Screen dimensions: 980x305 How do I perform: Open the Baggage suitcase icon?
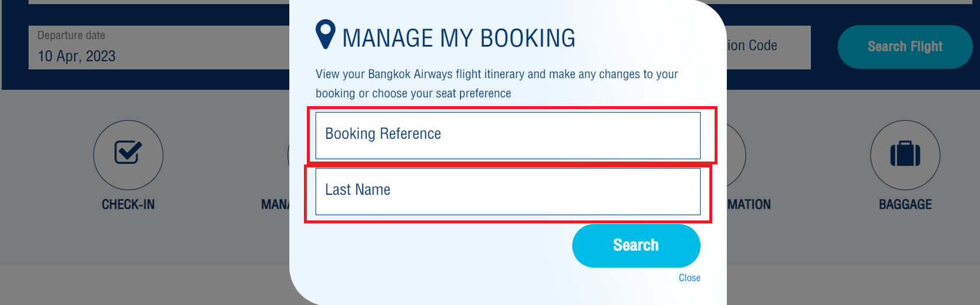point(905,155)
